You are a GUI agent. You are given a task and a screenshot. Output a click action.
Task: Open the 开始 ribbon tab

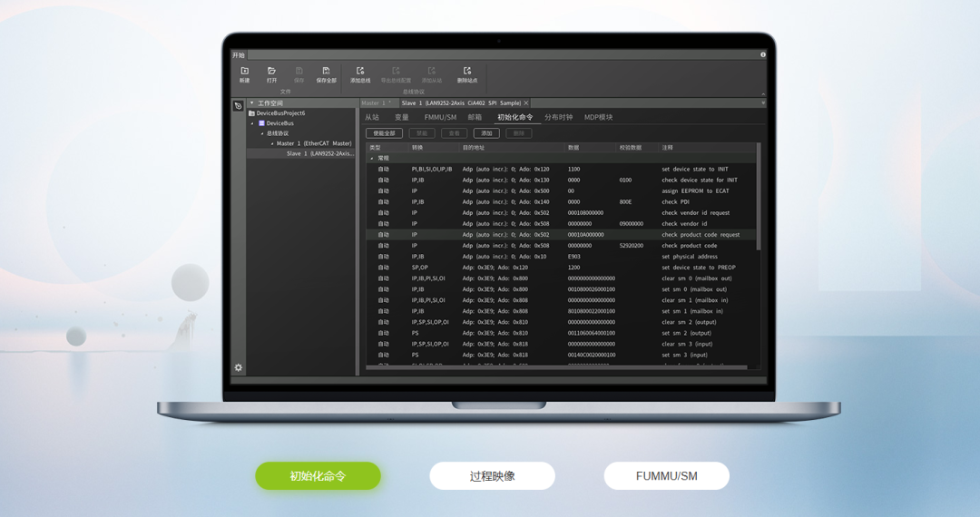[x=239, y=55]
